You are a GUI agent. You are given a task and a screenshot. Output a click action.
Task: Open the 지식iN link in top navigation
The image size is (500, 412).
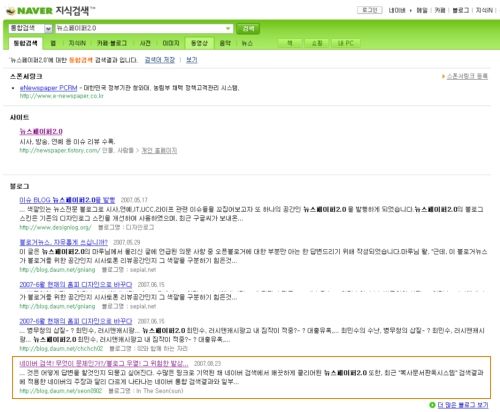tap(484, 10)
